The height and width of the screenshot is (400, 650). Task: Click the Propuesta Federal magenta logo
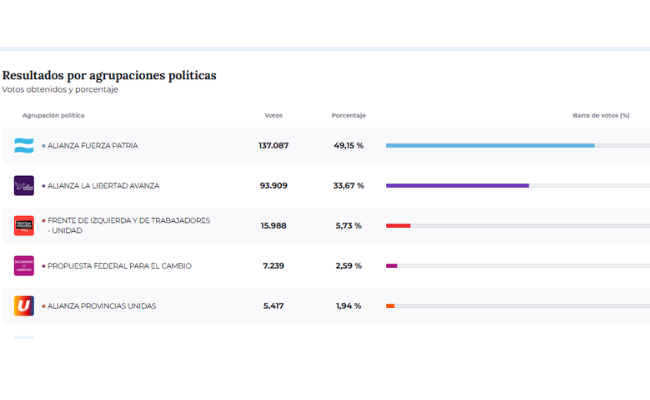24,266
